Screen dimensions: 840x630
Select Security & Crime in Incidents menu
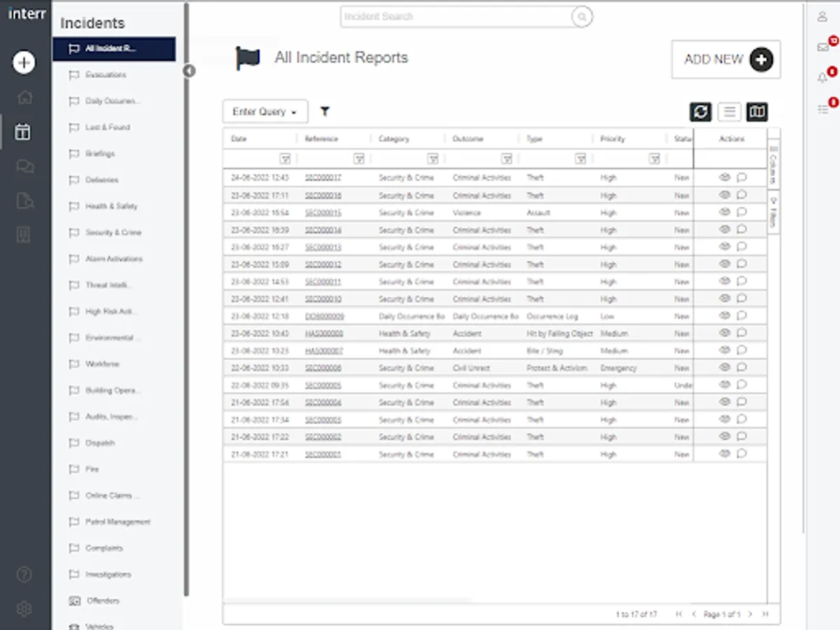(113, 232)
